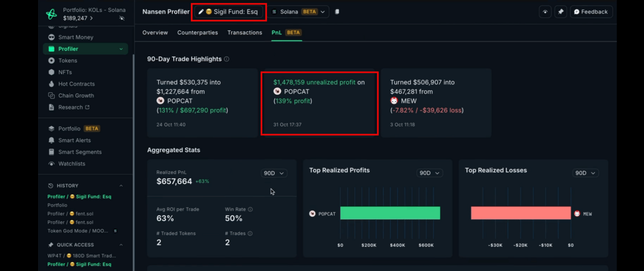
Task: Open the Realized PnL 90D dropdown
Action: [274, 173]
